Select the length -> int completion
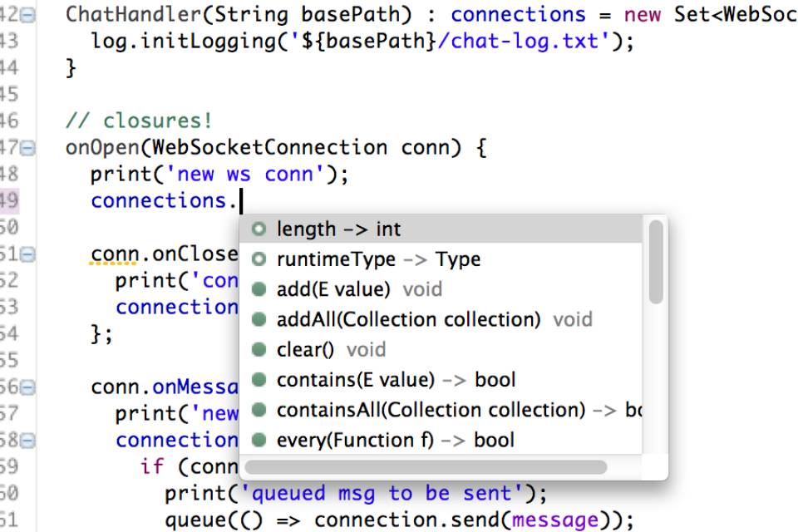Viewport: 798px width, 532px height. coord(441,229)
